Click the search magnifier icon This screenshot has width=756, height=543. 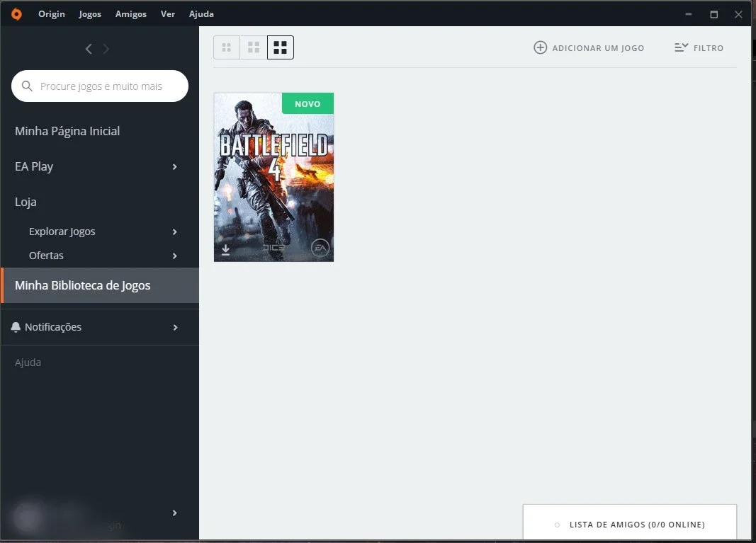point(27,86)
